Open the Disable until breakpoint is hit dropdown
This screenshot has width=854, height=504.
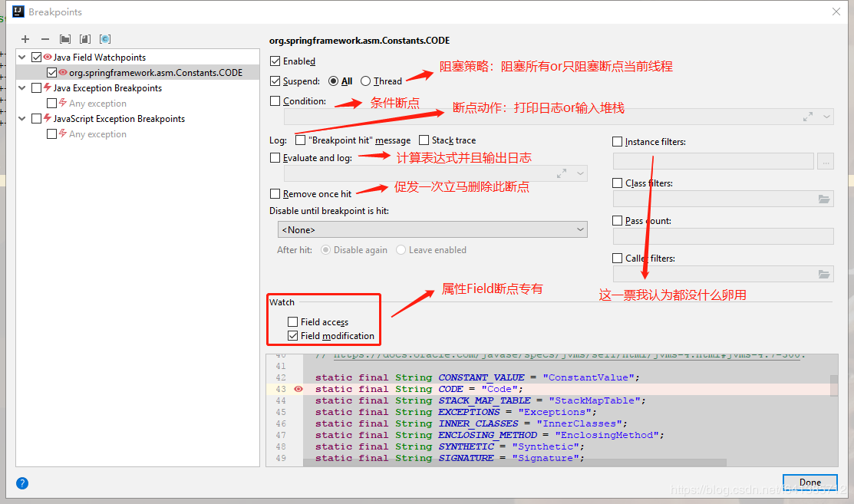(432, 229)
